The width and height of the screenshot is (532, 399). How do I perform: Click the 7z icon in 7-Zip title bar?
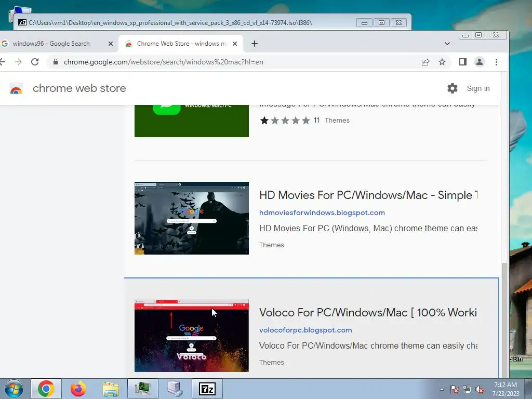pos(22,23)
